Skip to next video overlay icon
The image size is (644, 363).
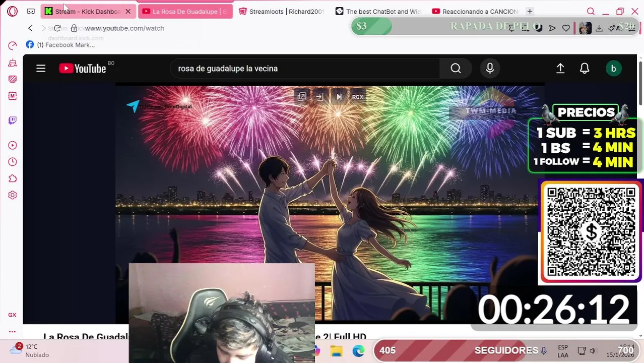click(x=339, y=97)
